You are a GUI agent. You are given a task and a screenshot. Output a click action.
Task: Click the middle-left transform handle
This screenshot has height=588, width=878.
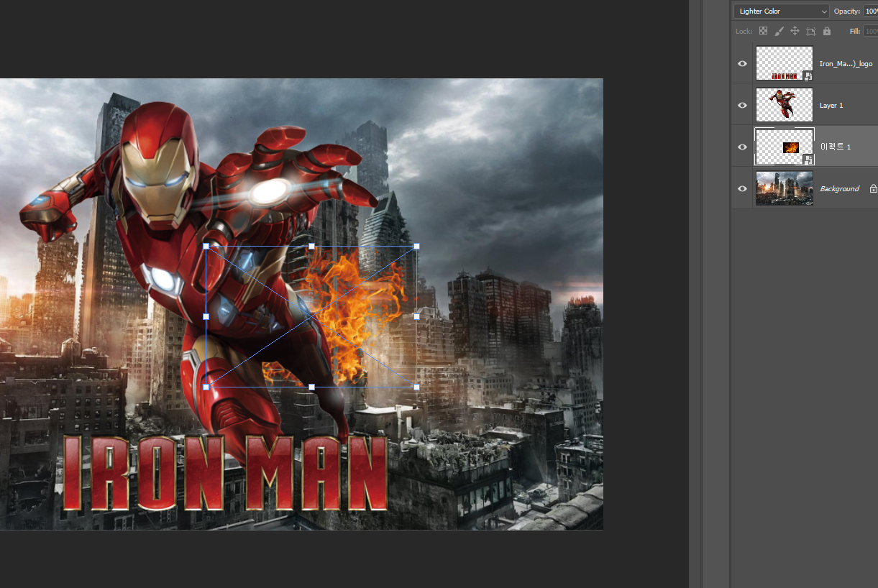(x=206, y=316)
